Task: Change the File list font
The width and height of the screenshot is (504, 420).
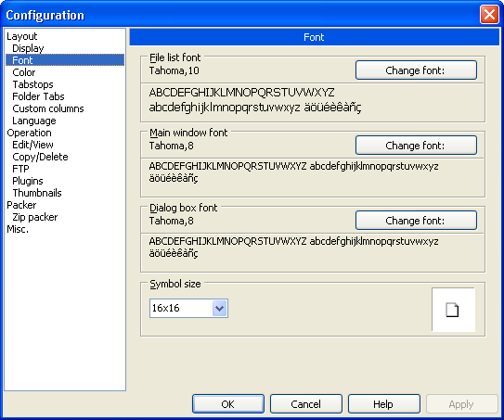Action: 416,70
